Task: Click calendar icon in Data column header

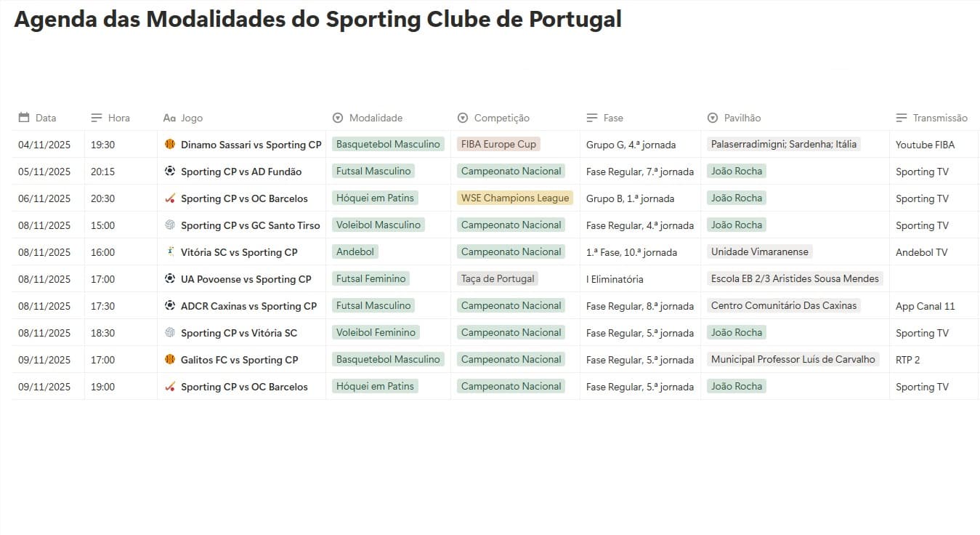Action: tap(24, 118)
